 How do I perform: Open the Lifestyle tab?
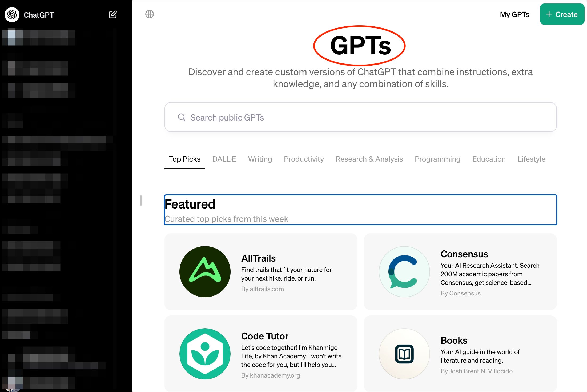pyautogui.click(x=531, y=159)
